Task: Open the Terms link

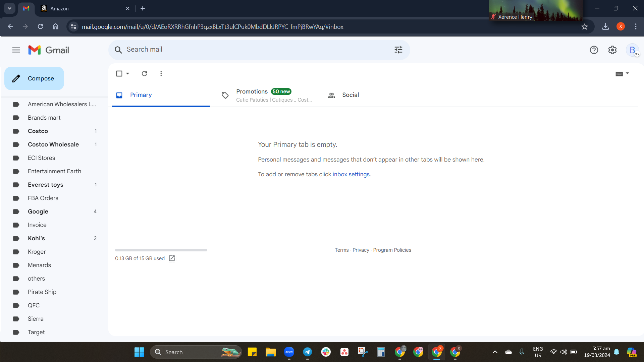Action: coord(341,250)
